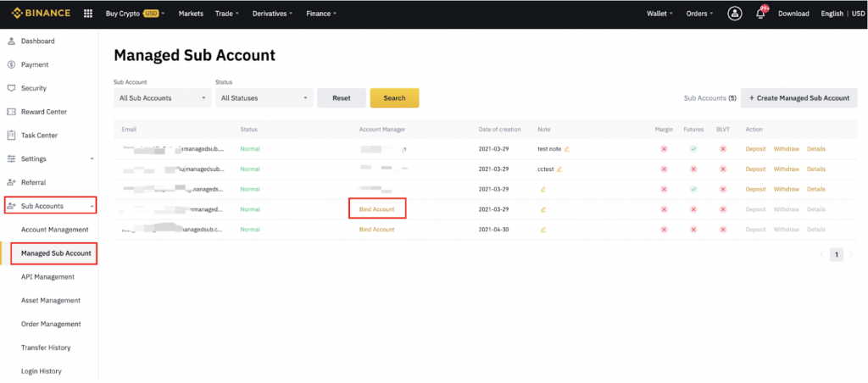The width and height of the screenshot is (868, 383).
Task: Click the 'Account Manager' column header
Action: [x=382, y=130]
